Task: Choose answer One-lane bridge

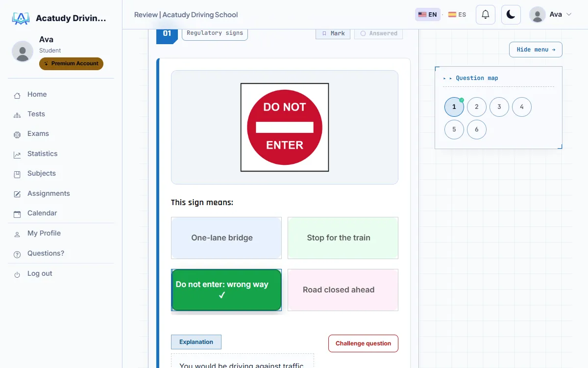Action: point(226,238)
